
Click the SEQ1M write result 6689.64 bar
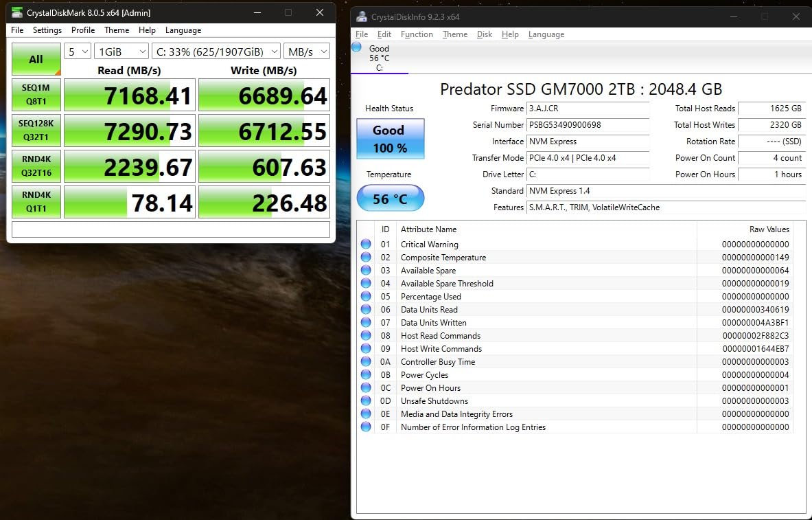(x=264, y=94)
